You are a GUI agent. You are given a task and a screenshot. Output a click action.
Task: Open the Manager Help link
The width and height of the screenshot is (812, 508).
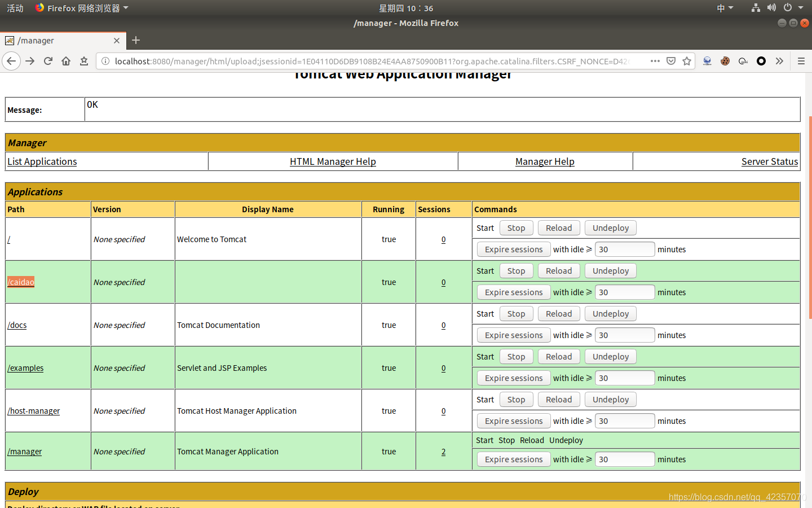pos(545,161)
